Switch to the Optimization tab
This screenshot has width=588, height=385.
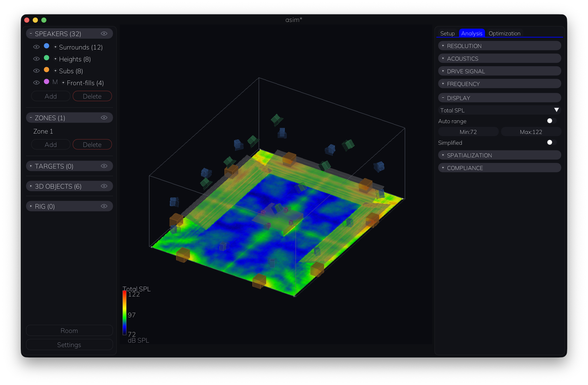point(504,33)
